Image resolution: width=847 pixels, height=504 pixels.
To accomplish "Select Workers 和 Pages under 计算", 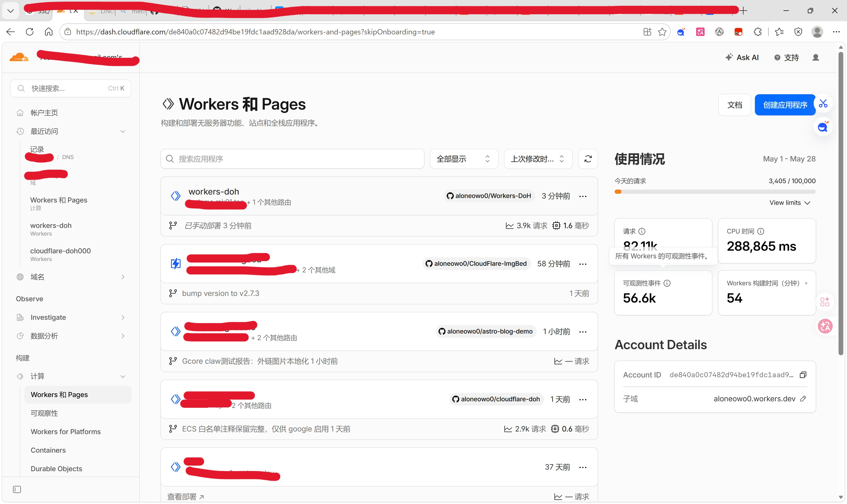I will (x=78, y=395).
